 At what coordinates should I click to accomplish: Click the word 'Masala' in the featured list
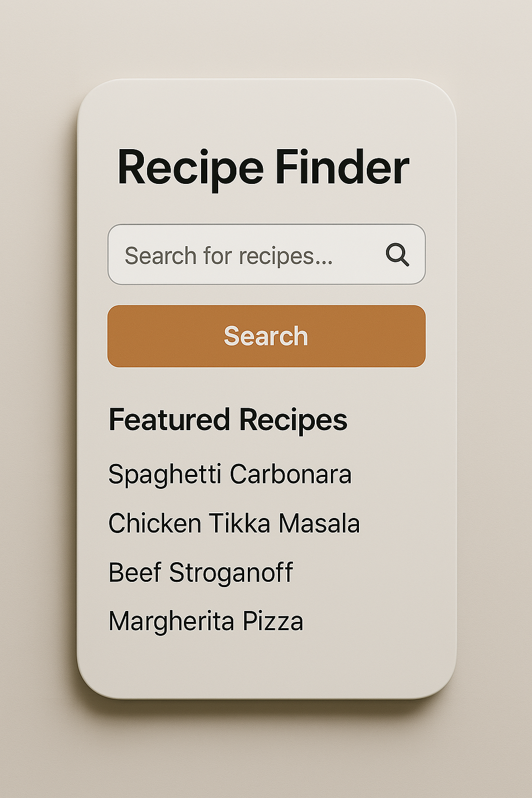(319, 523)
